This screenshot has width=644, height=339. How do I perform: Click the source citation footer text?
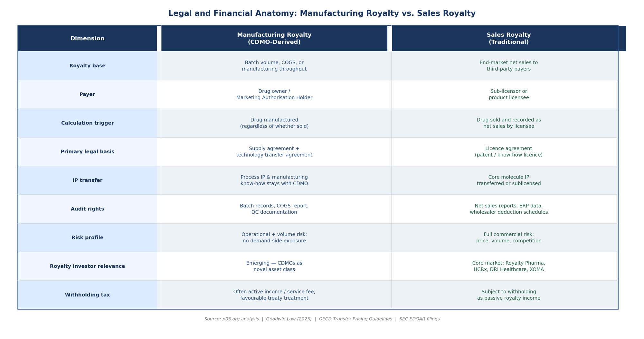click(322, 319)
